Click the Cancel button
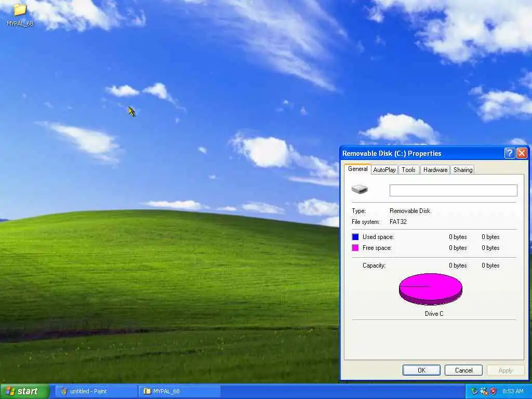This screenshot has height=399, width=532. [x=463, y=370]
